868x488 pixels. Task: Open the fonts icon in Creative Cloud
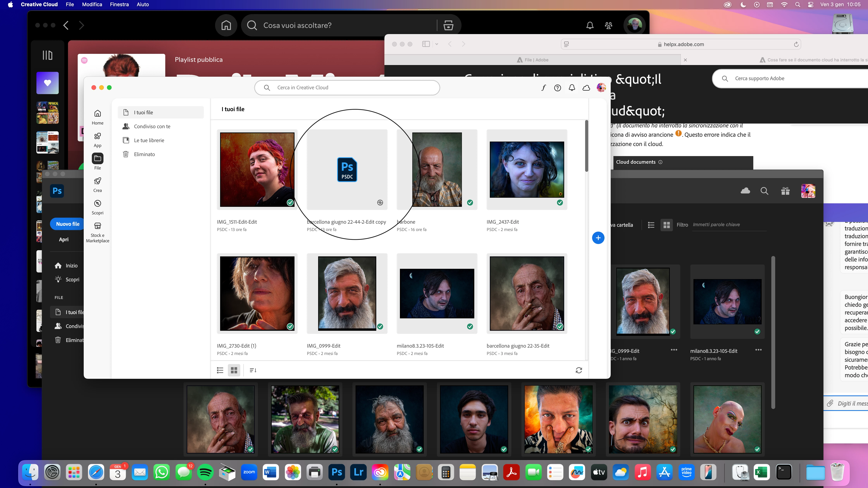coord(543,88)
